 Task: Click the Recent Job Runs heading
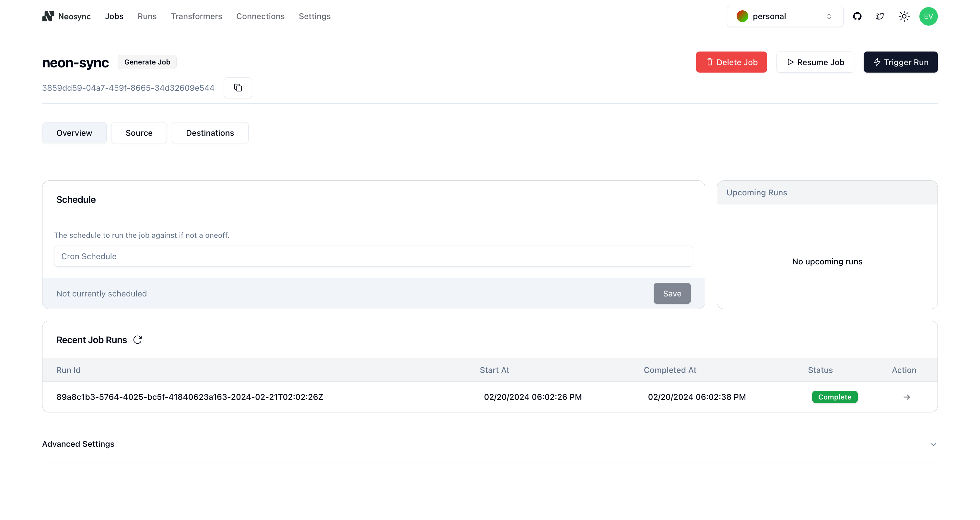point(92,340)
